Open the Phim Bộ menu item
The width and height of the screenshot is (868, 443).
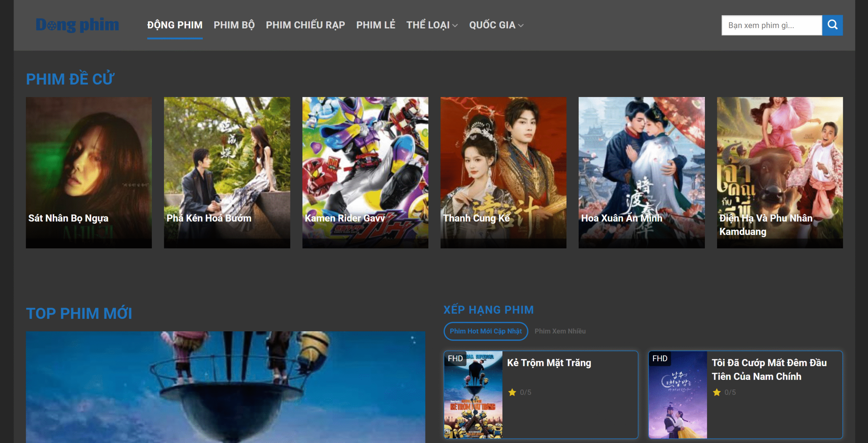(x=234, y=25)
